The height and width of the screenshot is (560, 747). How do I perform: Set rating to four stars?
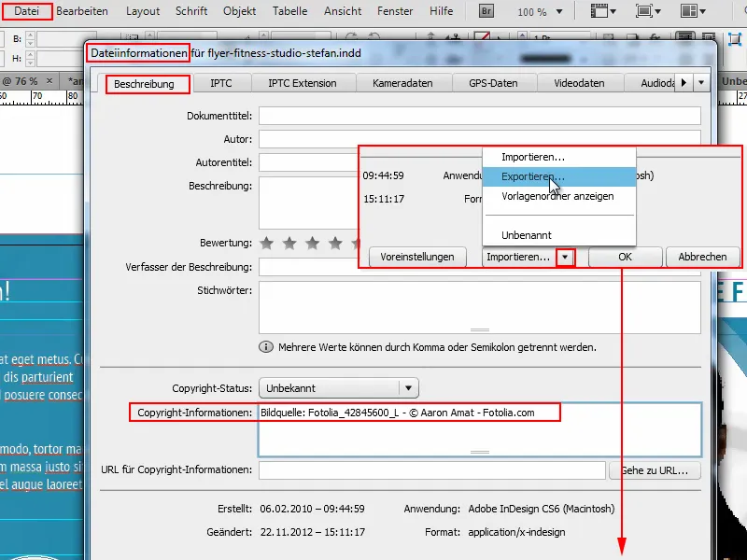pyautogui.click(x=335, y=244)
